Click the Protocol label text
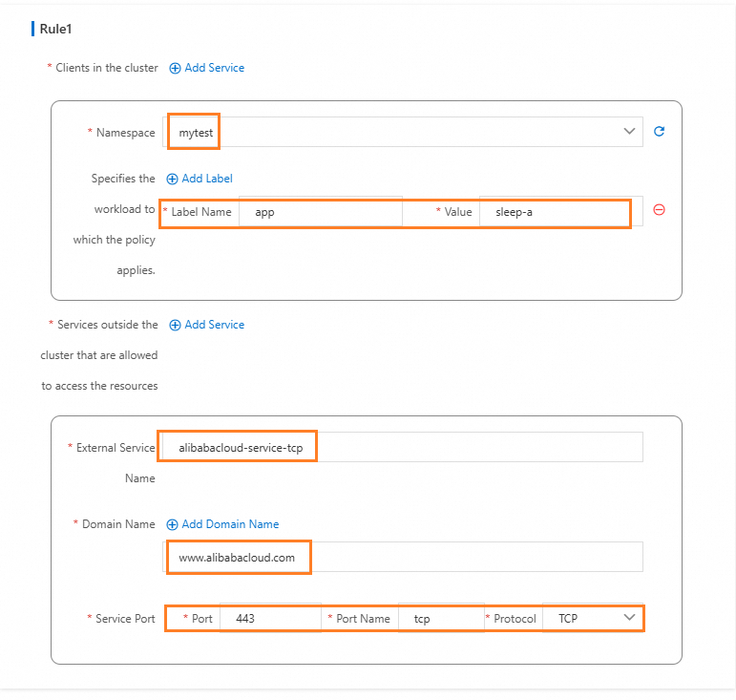The image size is (736, 700). (515, 618)
